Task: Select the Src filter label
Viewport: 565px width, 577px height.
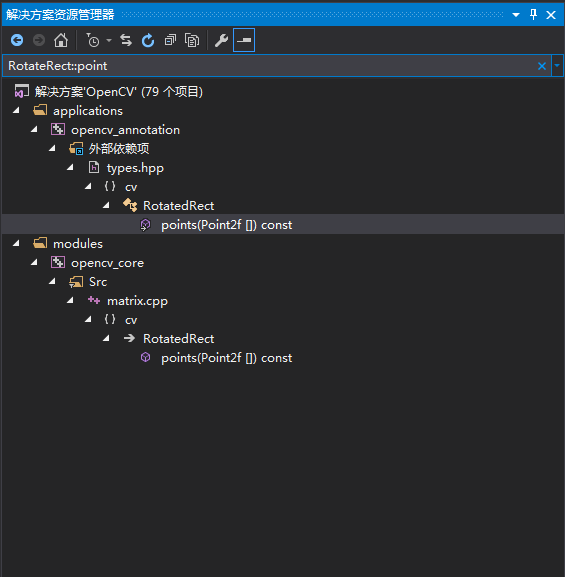Action: [x=98, y=282]
